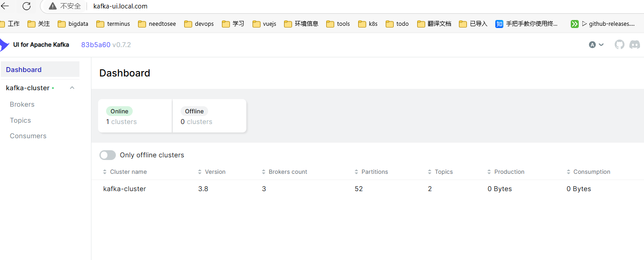
Task: Open the 工作 bookmark folder
Action: pyautogui.click(x=10, y=24)
